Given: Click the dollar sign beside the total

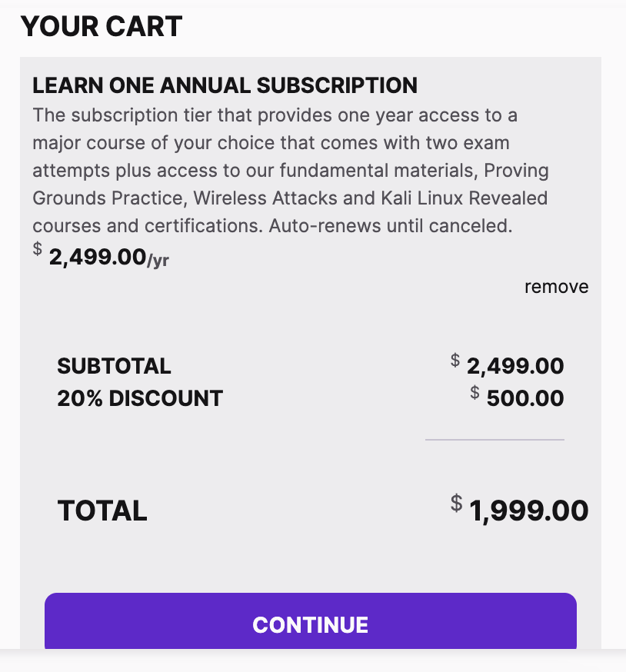Looking at the screenshot, I should pyautogui.click(x=457, y=504).
